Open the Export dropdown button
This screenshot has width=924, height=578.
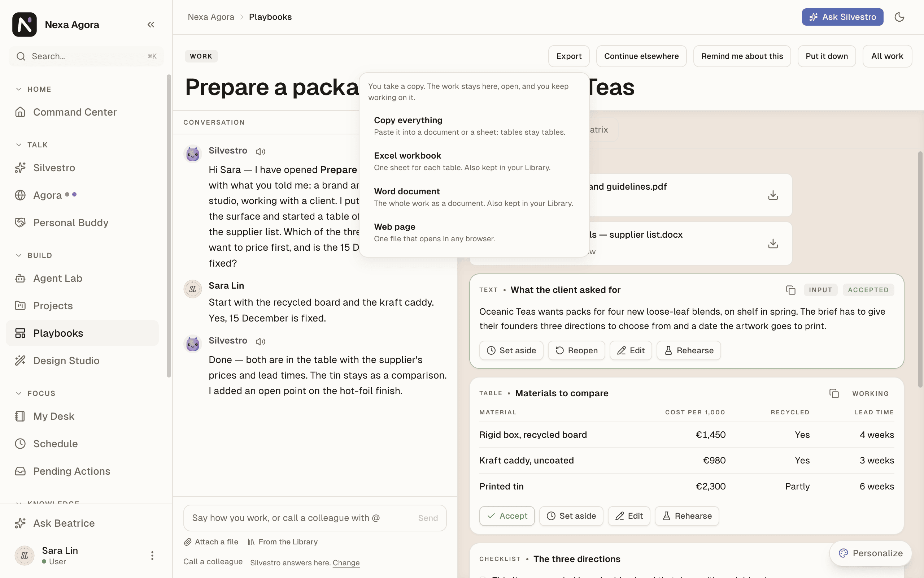pos(568,56)
